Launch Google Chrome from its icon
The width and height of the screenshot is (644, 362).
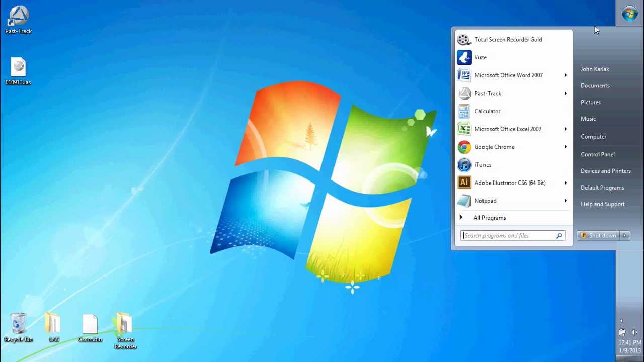464,147
